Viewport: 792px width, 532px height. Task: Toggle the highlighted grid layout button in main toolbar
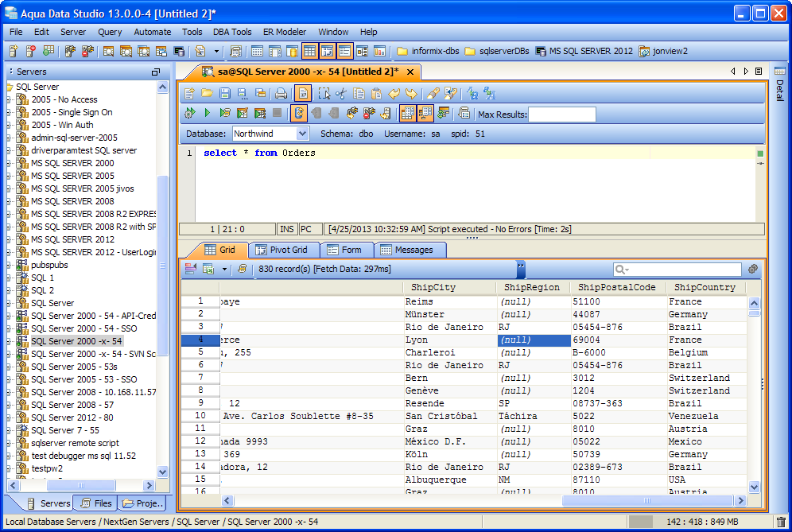coord(309,51)
